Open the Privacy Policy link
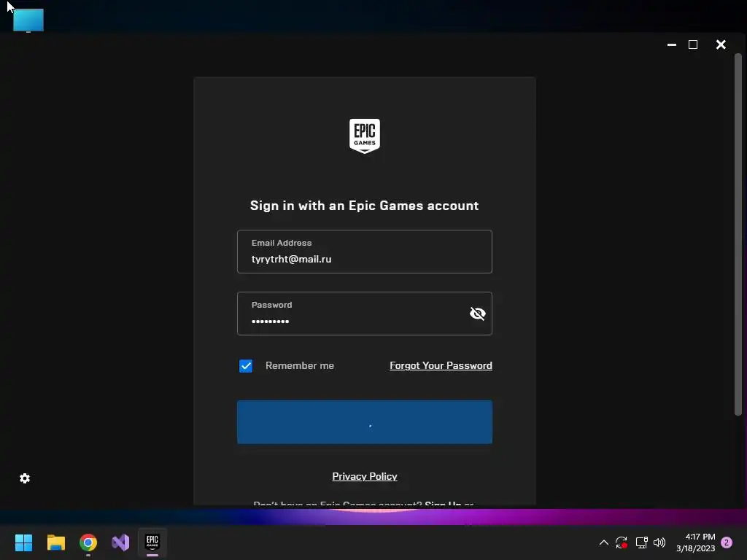Viewport: 747px width, 560px height. (365, 476)
